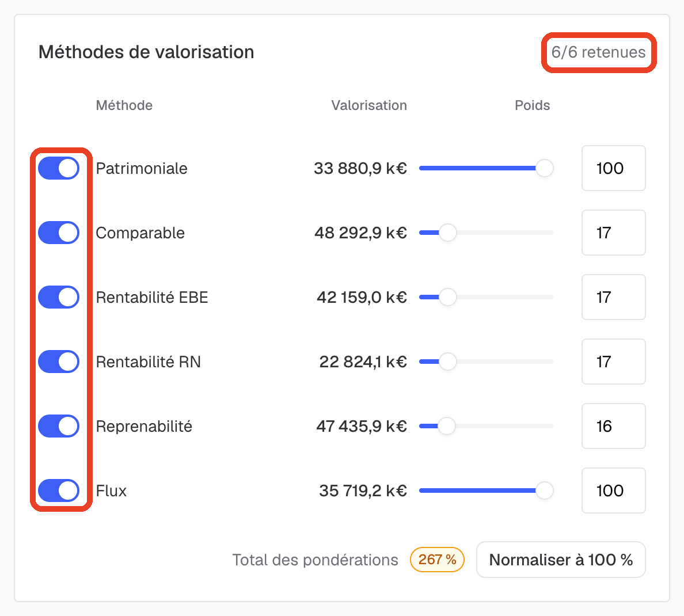
Task: Click the Rentabilité EBE weight slider handle
Action: 447,297
